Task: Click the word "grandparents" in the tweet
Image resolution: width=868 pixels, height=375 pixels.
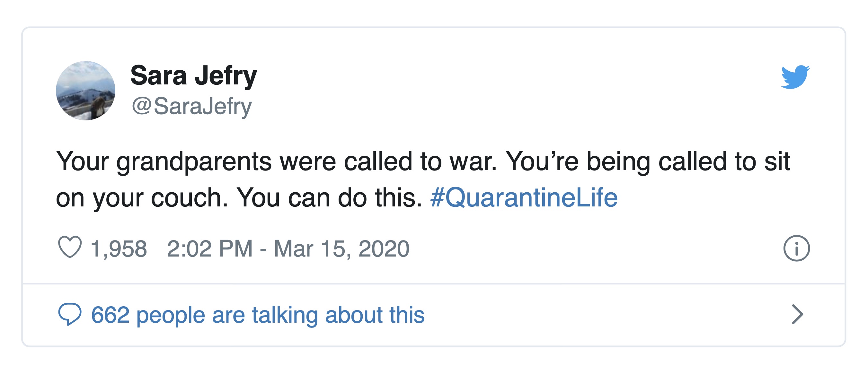Action: tap(194, 161)
